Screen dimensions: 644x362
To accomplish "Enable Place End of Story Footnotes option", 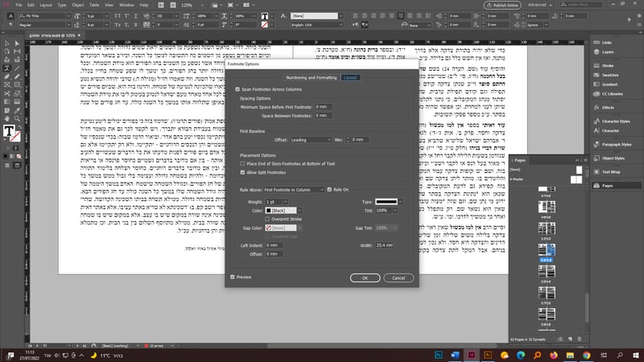I will tap(242, 164).
